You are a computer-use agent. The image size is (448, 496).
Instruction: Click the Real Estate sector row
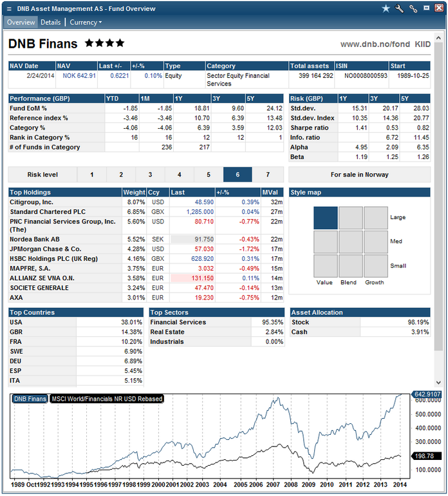216,332
